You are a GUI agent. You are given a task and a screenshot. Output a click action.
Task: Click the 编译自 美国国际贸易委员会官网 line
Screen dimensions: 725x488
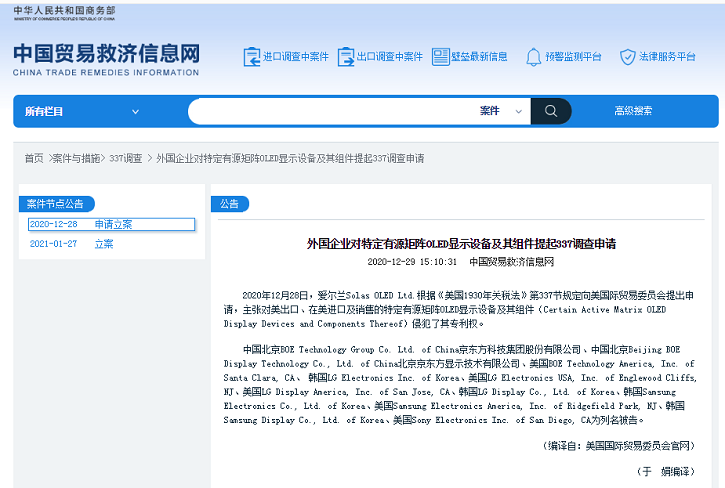pyautogui.click(x=618, y=446)
